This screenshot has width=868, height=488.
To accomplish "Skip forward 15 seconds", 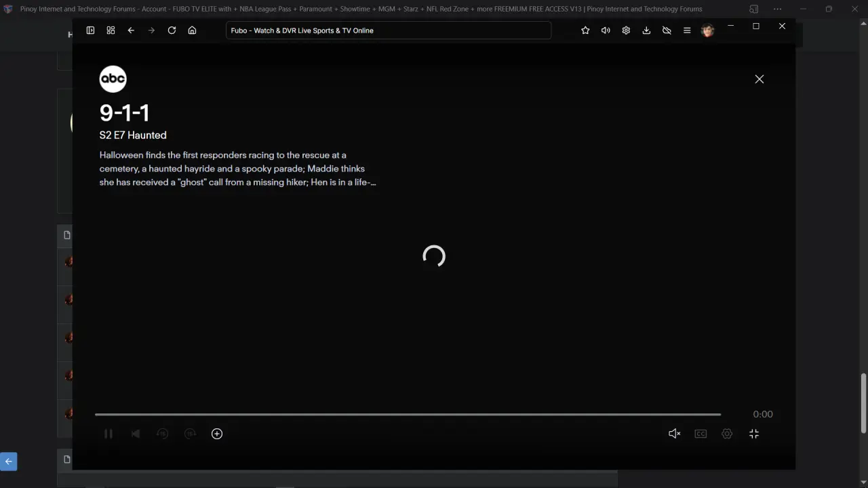I will click(190, 434).
